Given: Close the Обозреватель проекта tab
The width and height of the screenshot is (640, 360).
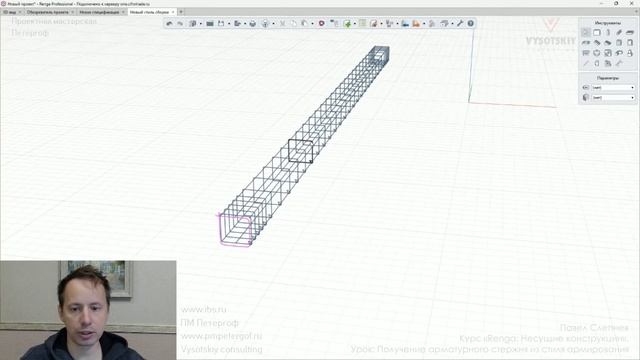Looking at the screenshot, I should (x=73, y=12).
